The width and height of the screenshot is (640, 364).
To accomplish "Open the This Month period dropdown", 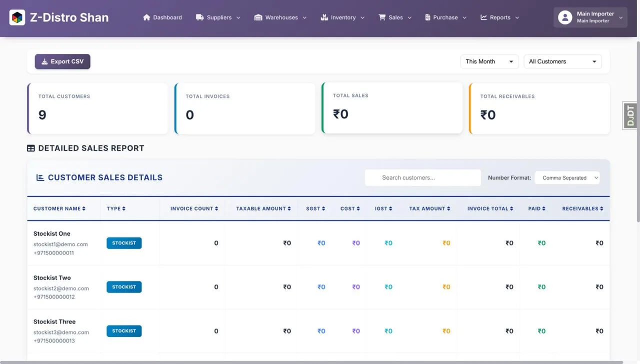I will [489, 61].
